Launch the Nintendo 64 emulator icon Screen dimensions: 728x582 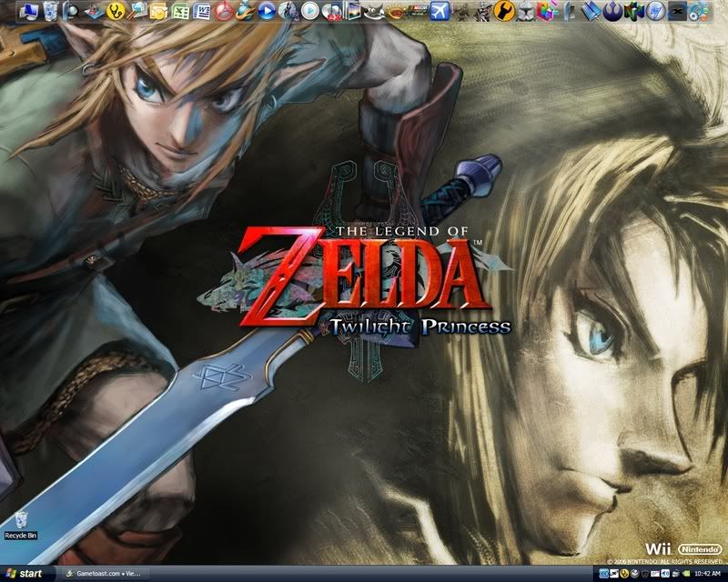click(634, 11)
